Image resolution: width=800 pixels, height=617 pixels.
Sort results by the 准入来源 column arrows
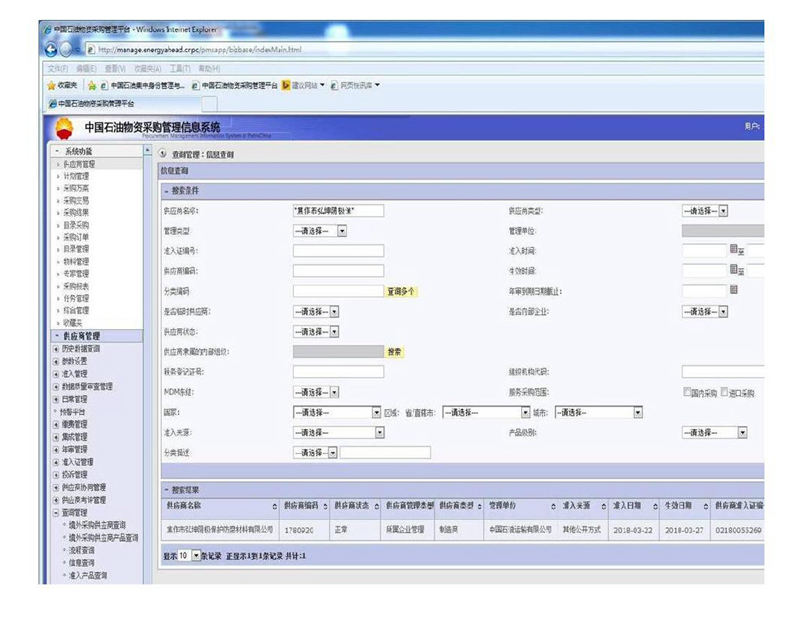[604, 506]
